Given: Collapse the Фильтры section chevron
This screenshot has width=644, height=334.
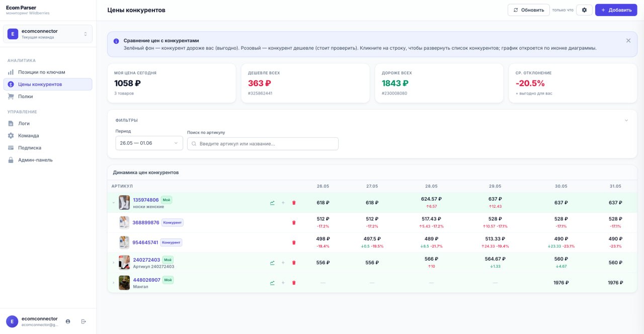Looking at the screenshot, I should click(626, 120).
